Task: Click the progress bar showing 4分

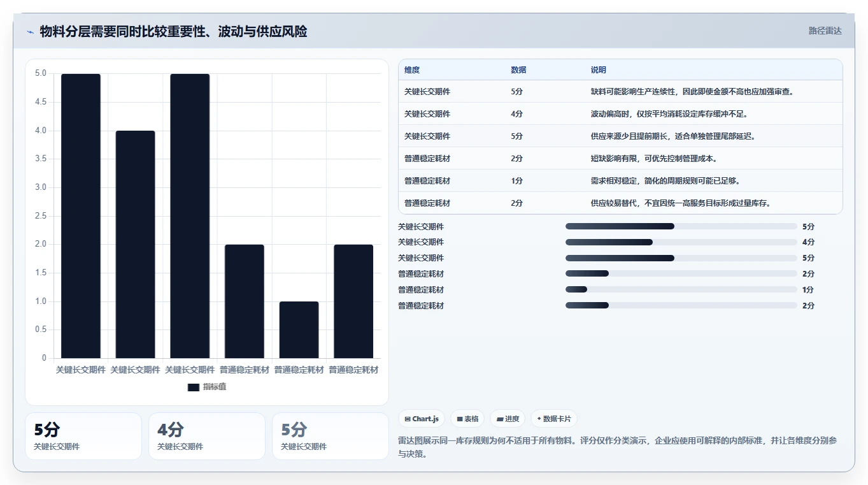Action: point(681,242)
